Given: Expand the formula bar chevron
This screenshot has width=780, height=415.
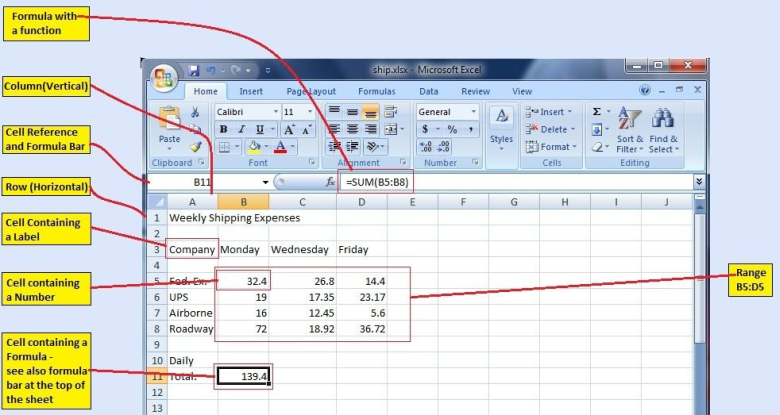Looking at the screenshot, I should 699,182.
